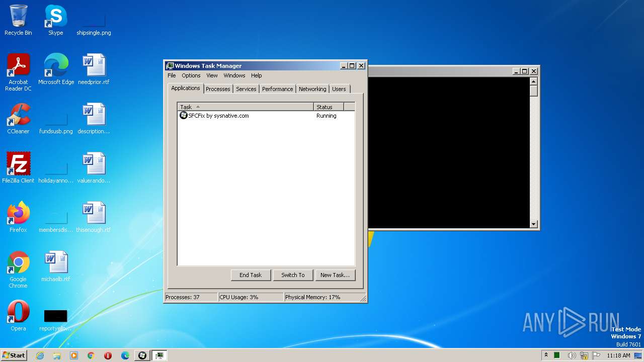
Task: Switch to SFCFix taskbar button
Action: [142, 355]
